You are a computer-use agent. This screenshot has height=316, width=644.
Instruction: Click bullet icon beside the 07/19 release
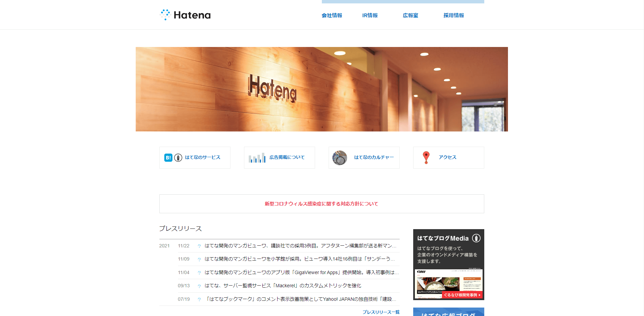pos(199,299)
